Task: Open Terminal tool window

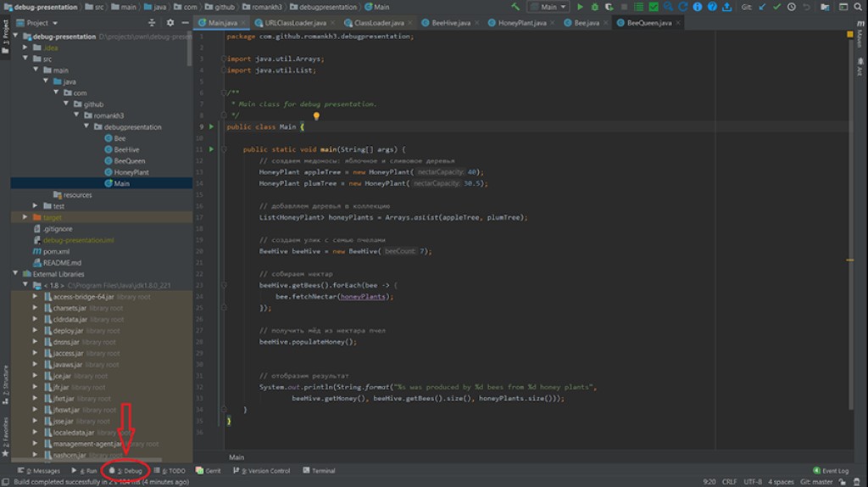Action: click(319, 471)
